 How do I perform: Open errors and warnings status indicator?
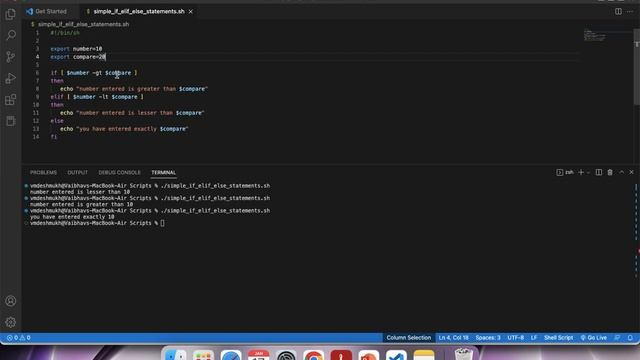[18, 338]
